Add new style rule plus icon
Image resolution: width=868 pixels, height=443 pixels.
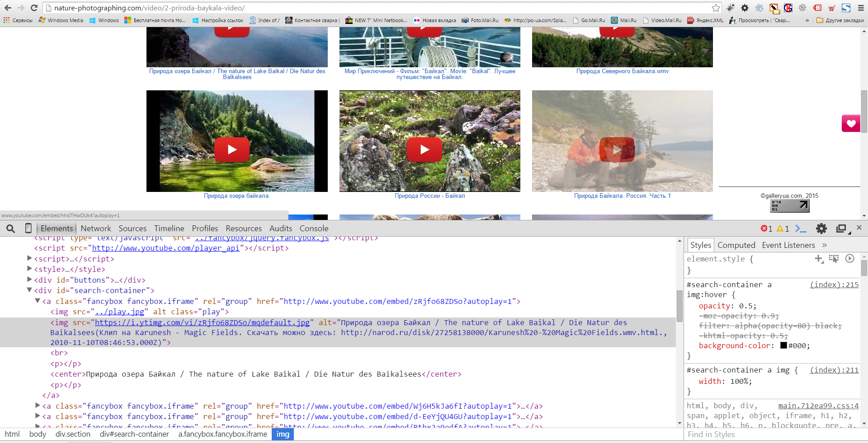[x=819, y=259]
